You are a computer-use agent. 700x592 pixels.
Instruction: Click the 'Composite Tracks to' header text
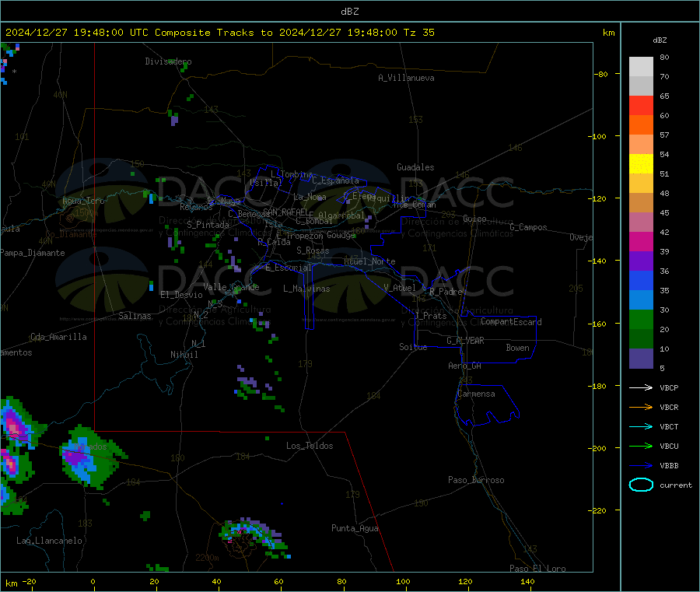(x=213, y=33)
